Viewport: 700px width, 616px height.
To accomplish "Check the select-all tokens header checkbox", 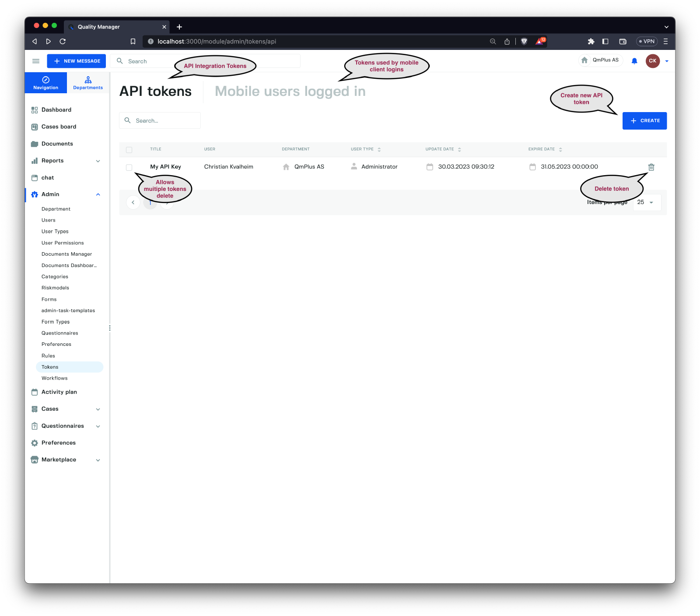I will coord(129,150).
